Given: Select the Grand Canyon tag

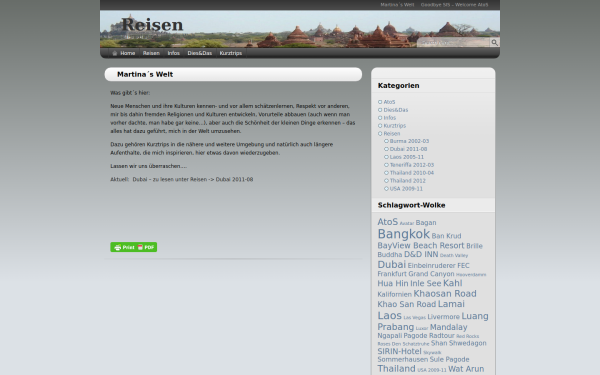Looking at the screenshot, I should [x=431, y=274].
